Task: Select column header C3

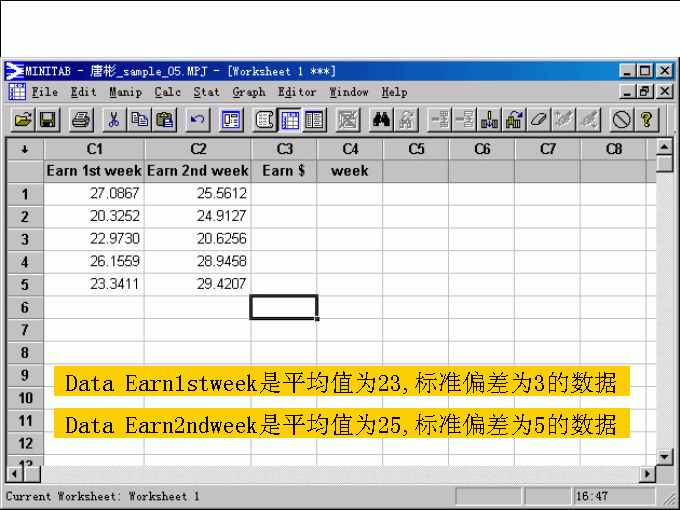Action: 284,149
